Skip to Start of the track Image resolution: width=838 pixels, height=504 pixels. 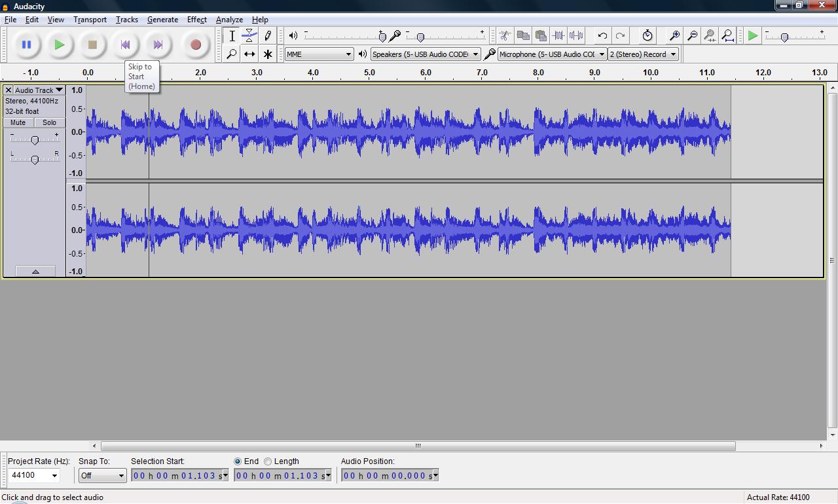[125, 45]
